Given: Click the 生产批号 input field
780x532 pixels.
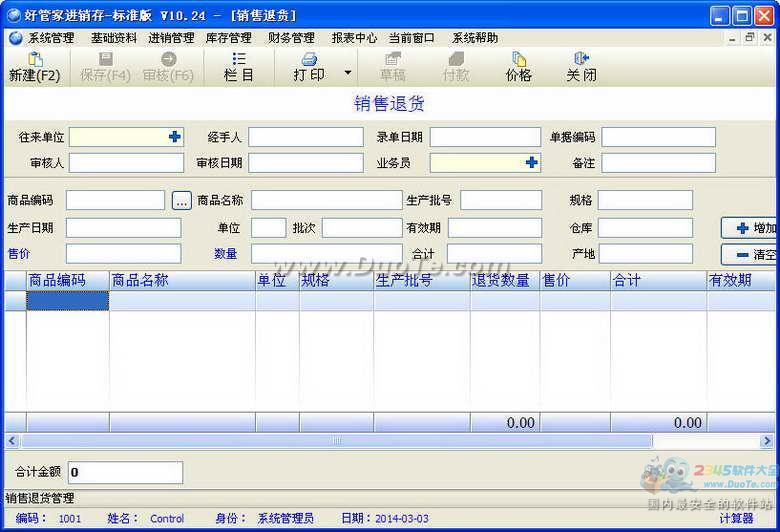Looking at the screenshot, I should click(501, 200).
